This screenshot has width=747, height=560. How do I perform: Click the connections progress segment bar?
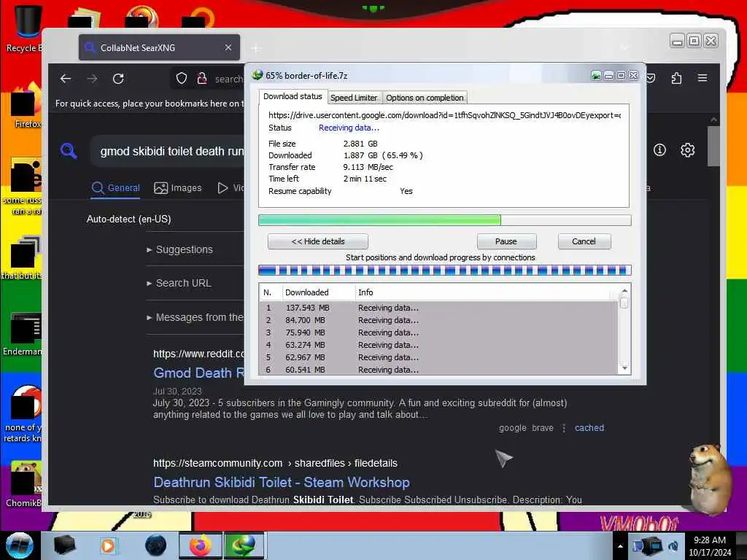tap(444, 271)
